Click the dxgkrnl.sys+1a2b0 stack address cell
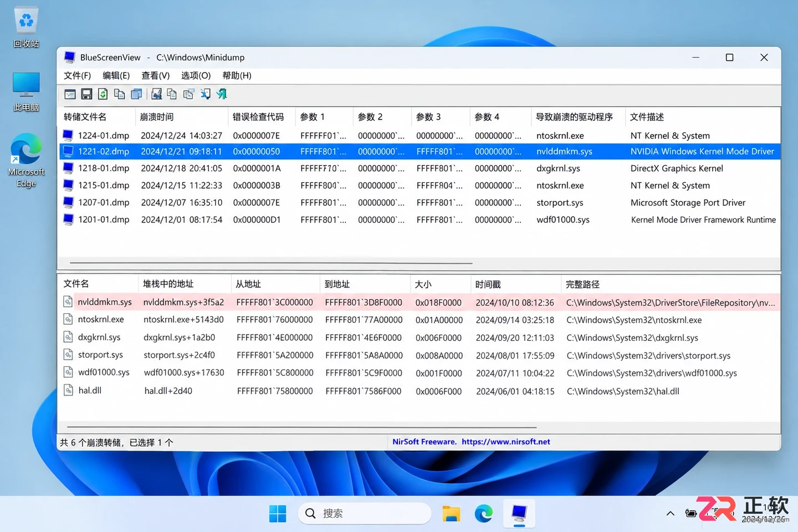798x532 pixels. (179, 337)
